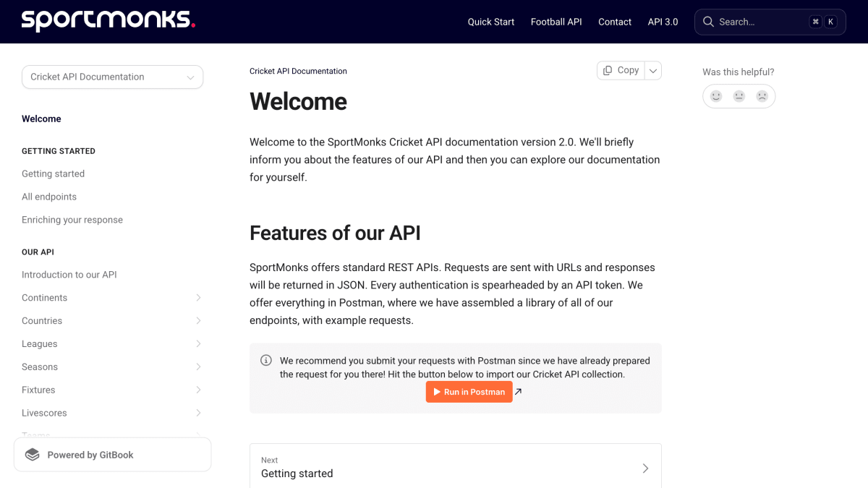Rate page with sad face
The width and height of the screenshot is (868, 488).
[762, 96]
